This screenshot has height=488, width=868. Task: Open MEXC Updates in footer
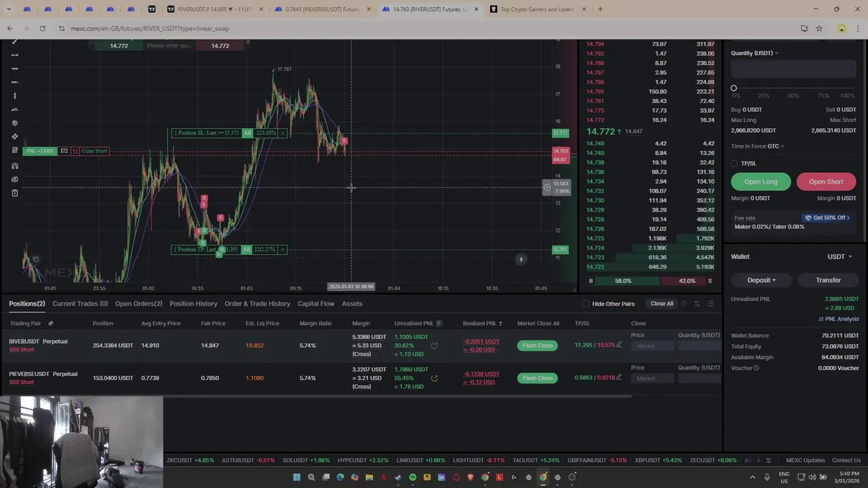pyautogui.click(x=806, y=460)
